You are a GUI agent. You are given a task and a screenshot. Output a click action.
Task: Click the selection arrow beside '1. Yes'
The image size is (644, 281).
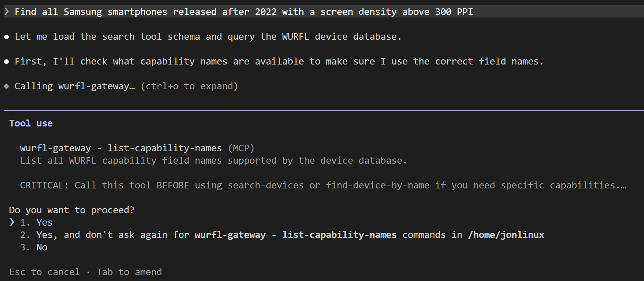(x=12, y=222)
